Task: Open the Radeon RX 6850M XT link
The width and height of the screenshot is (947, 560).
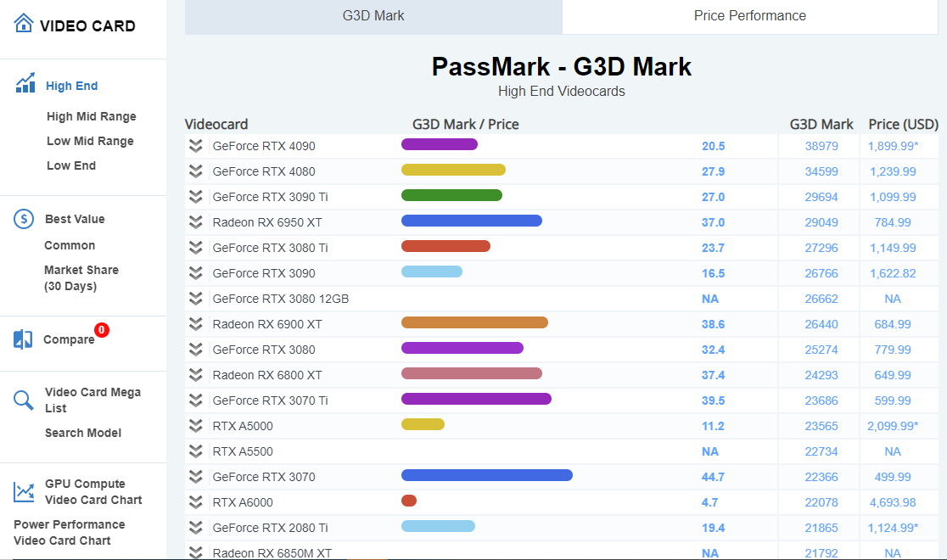Action: point(272,552)
